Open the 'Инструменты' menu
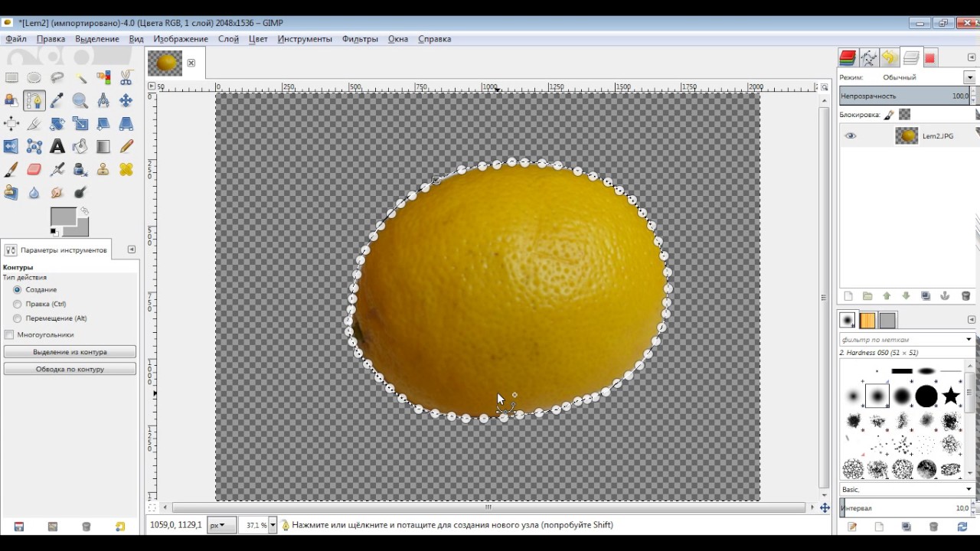980x551 pixels. (305, 39)
